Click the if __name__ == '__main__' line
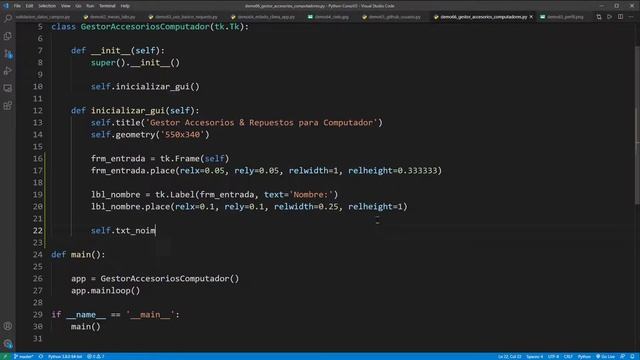 coord(115,315)
